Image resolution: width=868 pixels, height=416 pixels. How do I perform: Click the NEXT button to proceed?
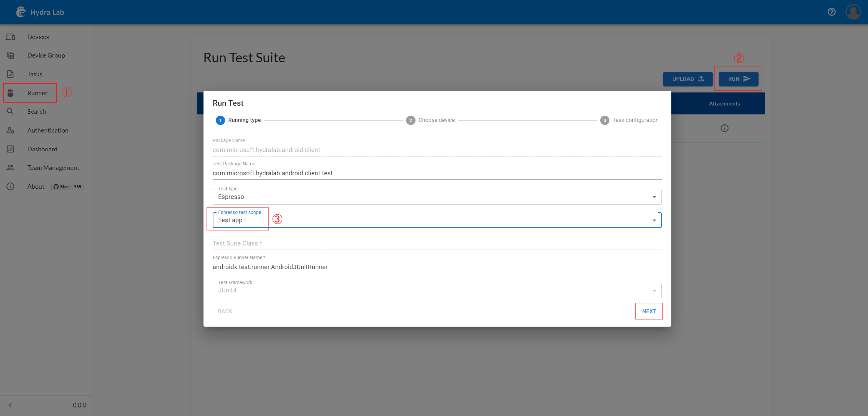649,311
